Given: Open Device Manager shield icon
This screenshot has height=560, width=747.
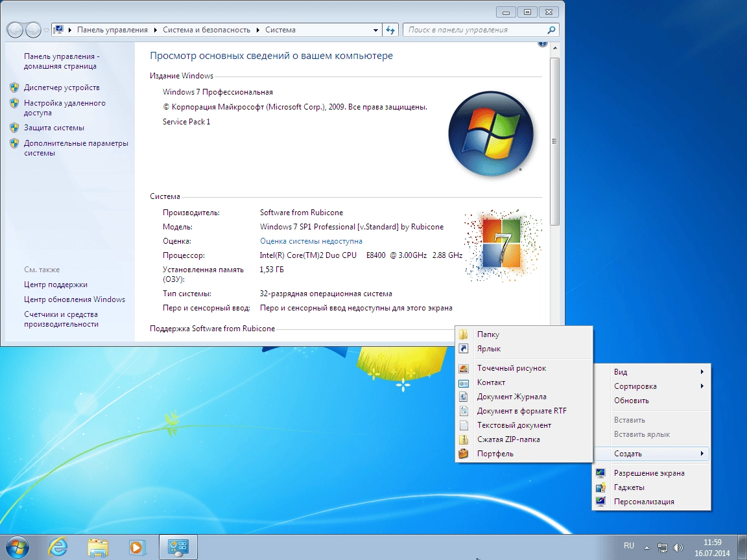Looking at the screenshot, I should [14, 87].
